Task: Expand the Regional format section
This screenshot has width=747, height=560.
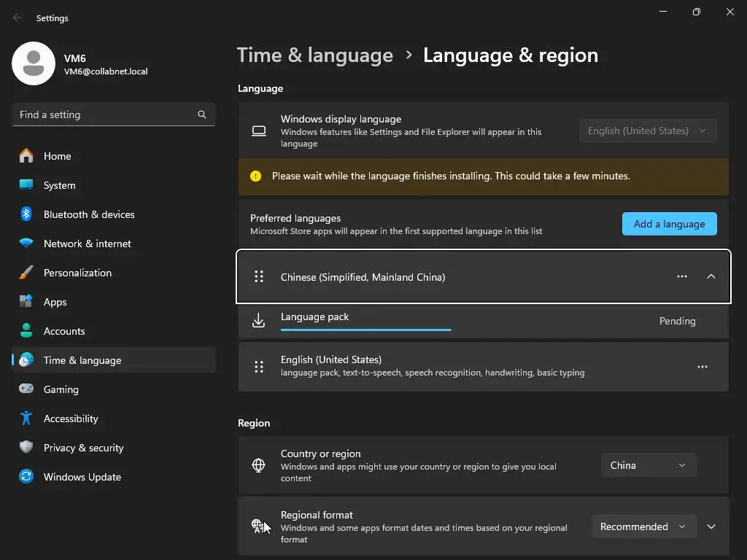Action: tap(711, 526)
